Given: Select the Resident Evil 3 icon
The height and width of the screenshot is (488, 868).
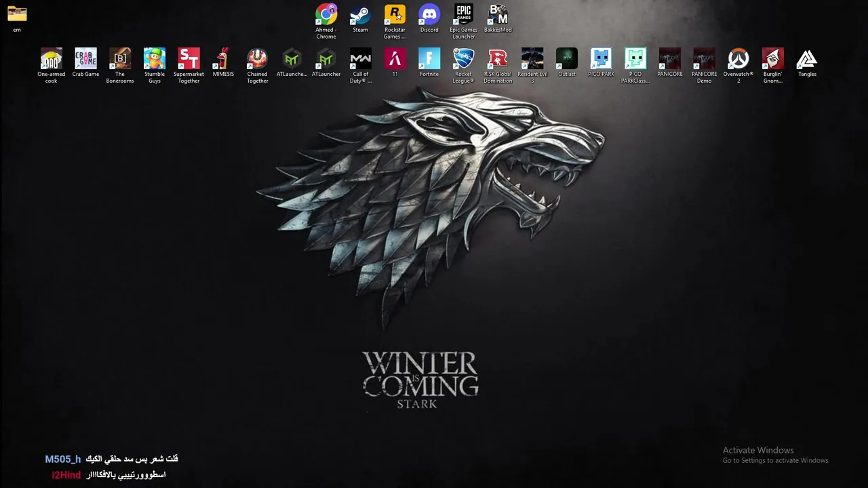Looking at the screenshot, I should point(532,58).
